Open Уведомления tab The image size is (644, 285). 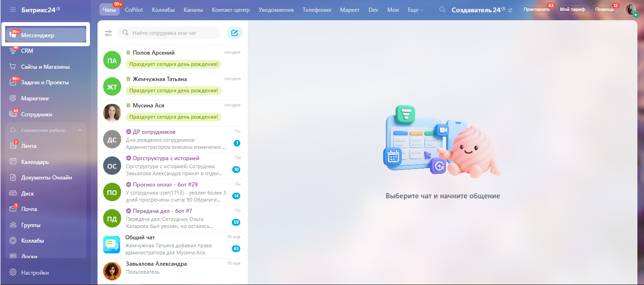click(277, 10)
